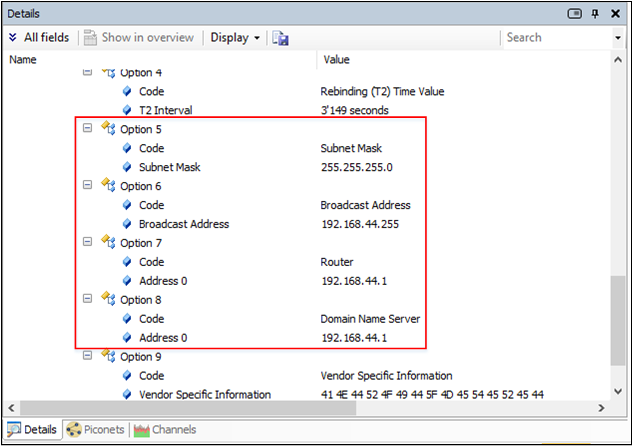Select the Subnet Mask code value in Option 5

(x=351, y=148)
